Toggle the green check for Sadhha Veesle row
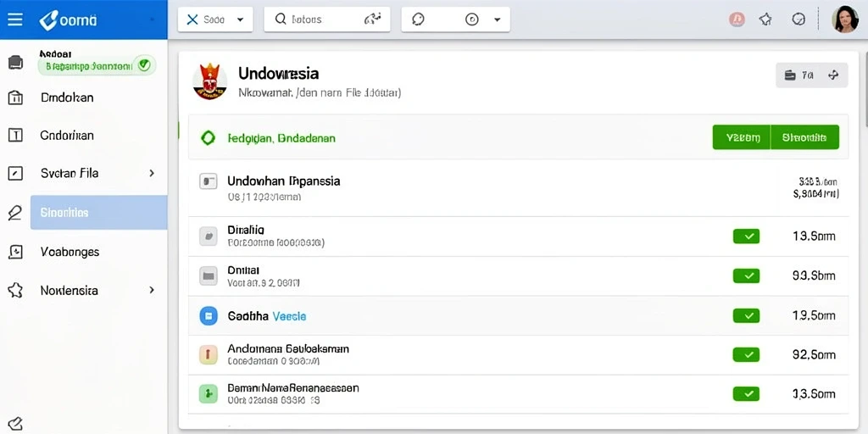Image resolution: width=868 pixels, height=434 pixels. click(x=746, y=315)
